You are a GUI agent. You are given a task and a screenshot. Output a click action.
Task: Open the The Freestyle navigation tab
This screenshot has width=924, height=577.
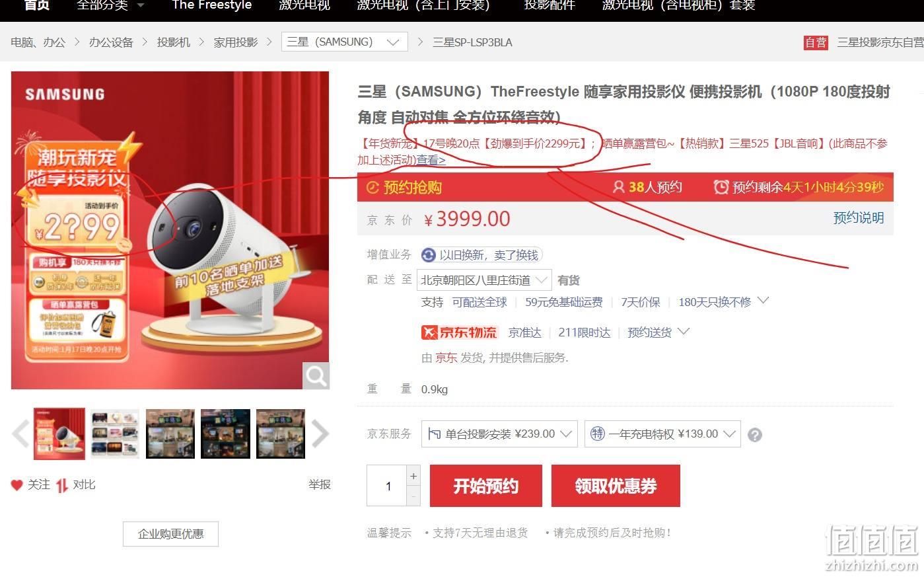pyautogui.click(x=211, y=5)
